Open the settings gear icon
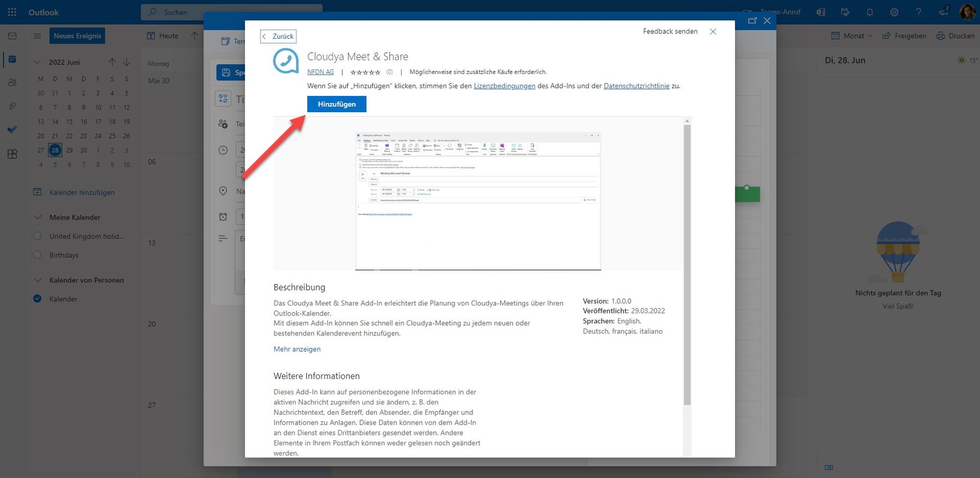The width and height of the screenshot is (980, 478). pyautogui.click(x=894, y=12)
